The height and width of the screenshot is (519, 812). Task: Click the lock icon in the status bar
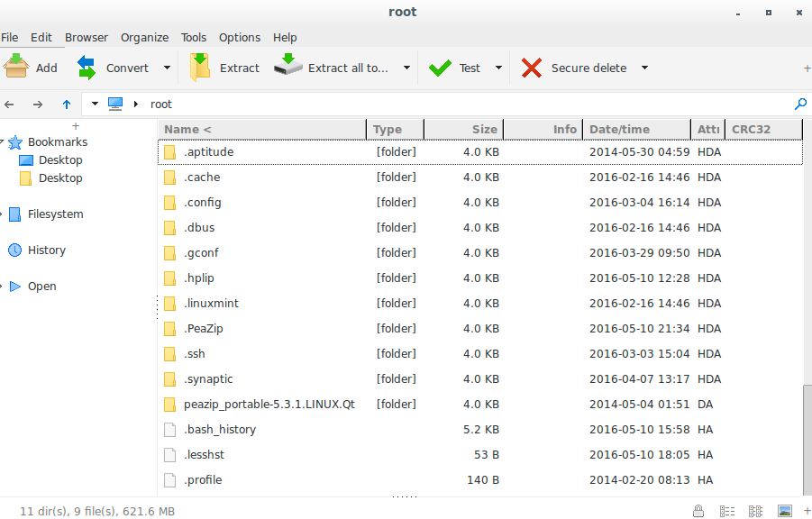698,511
